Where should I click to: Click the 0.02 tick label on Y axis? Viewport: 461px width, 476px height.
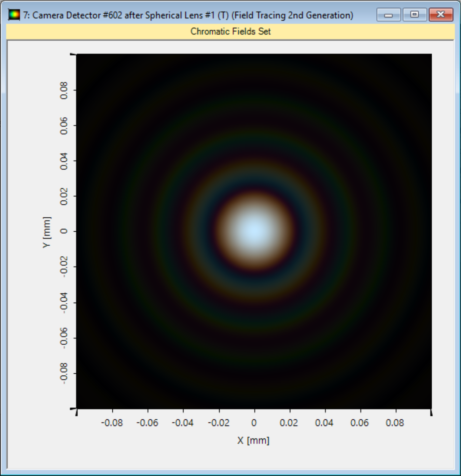click(x=64, y=197)
